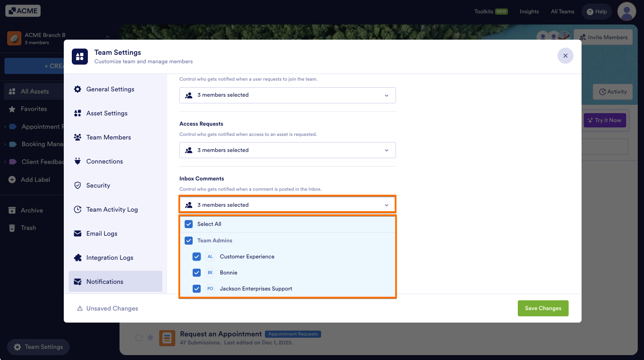Click the Team Settings header icon
644x360 pixels.
coord(80,57)
